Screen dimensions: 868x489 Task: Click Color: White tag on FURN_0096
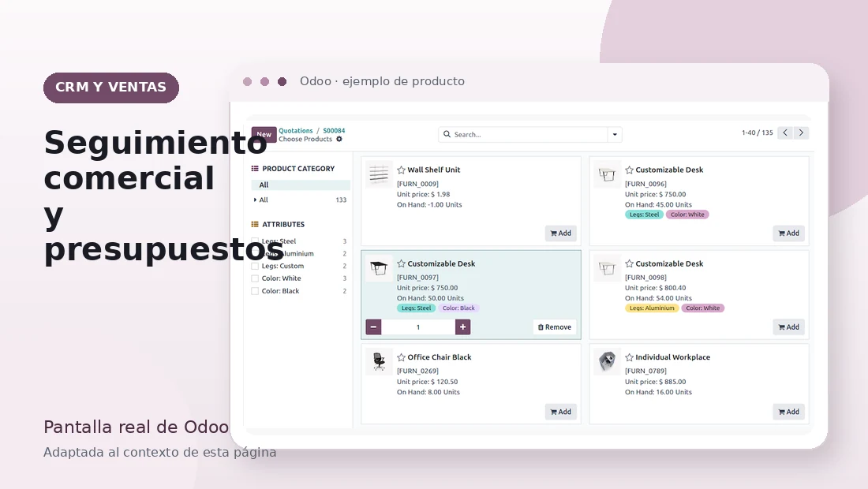687,215
